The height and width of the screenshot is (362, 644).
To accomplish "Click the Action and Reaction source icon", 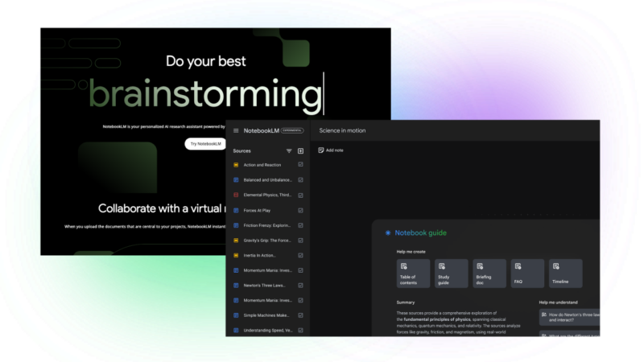I will 236,165.
